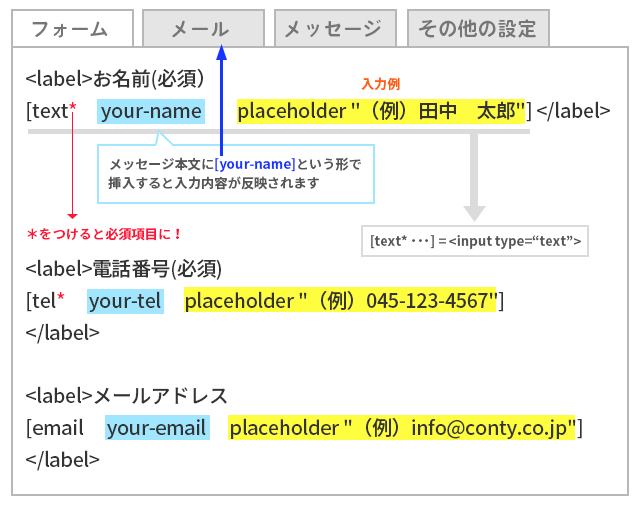Switch to the フォーム tab

pyautogui.click(x=70, y=29)
